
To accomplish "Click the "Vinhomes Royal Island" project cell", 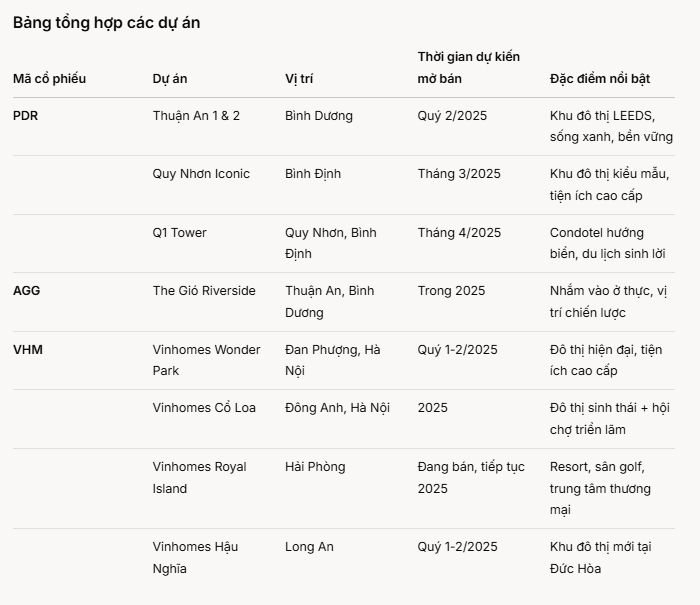I will click(199, 477).
